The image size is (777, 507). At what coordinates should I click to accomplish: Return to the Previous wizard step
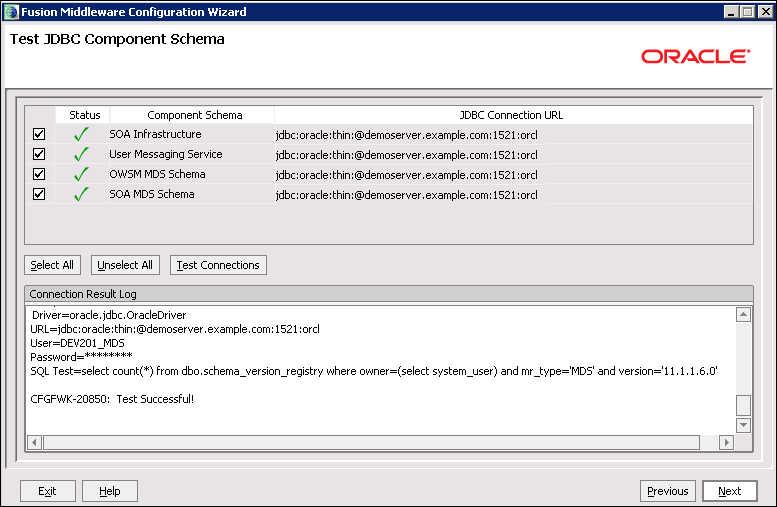pyautogui.click(x=667, y=491)
